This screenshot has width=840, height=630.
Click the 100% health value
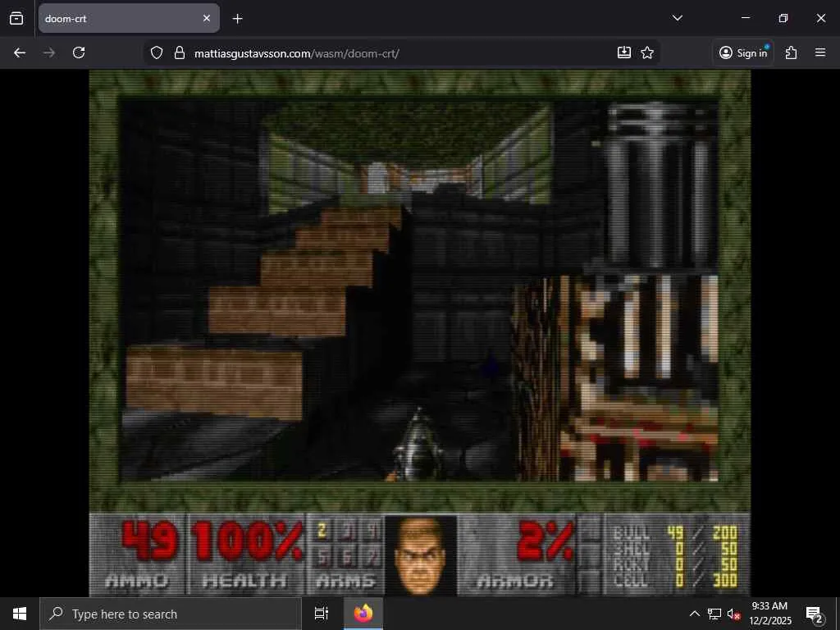coord(248,541)
